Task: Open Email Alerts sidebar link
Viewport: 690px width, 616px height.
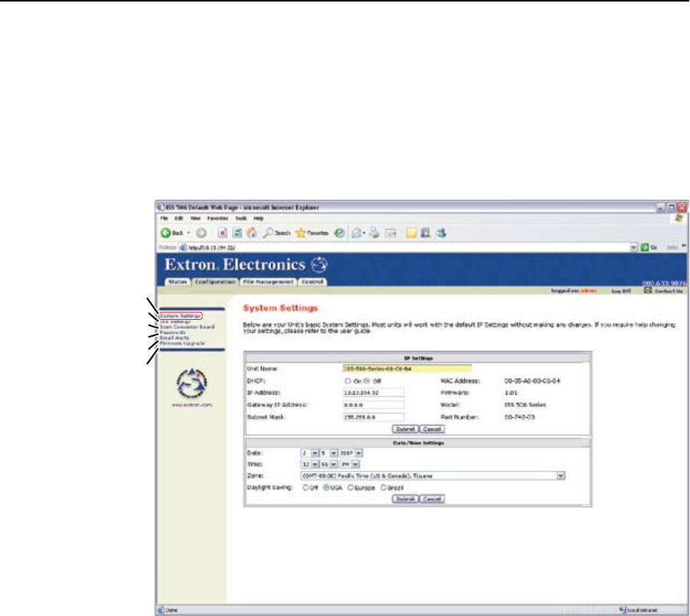Action: pos(175,338)
